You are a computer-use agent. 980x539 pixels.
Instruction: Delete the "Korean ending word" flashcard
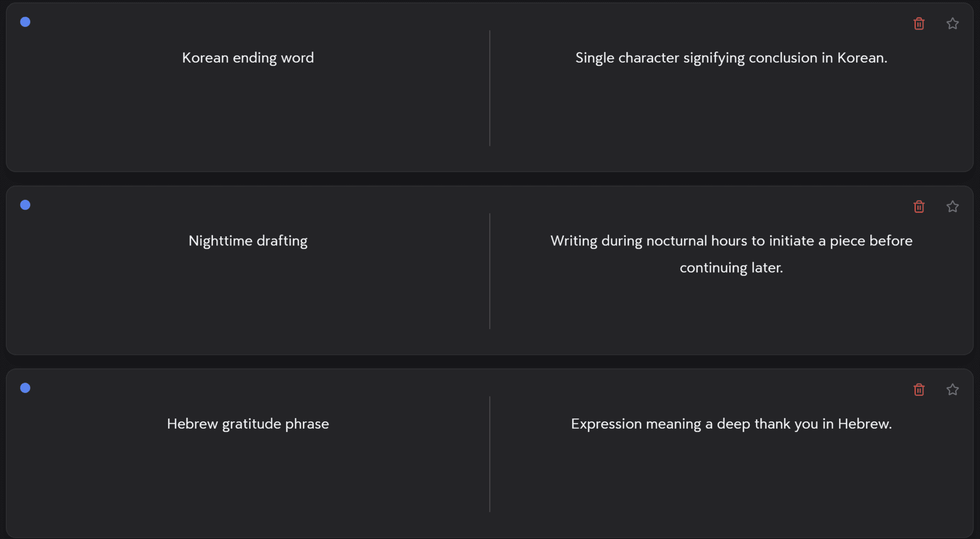pos(919,23)
